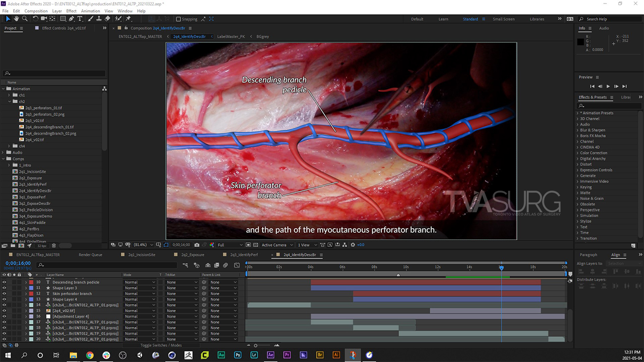
Task: Collapse the ch2 folder in Project
Action: pyautogui.click(x=9, y=102)
